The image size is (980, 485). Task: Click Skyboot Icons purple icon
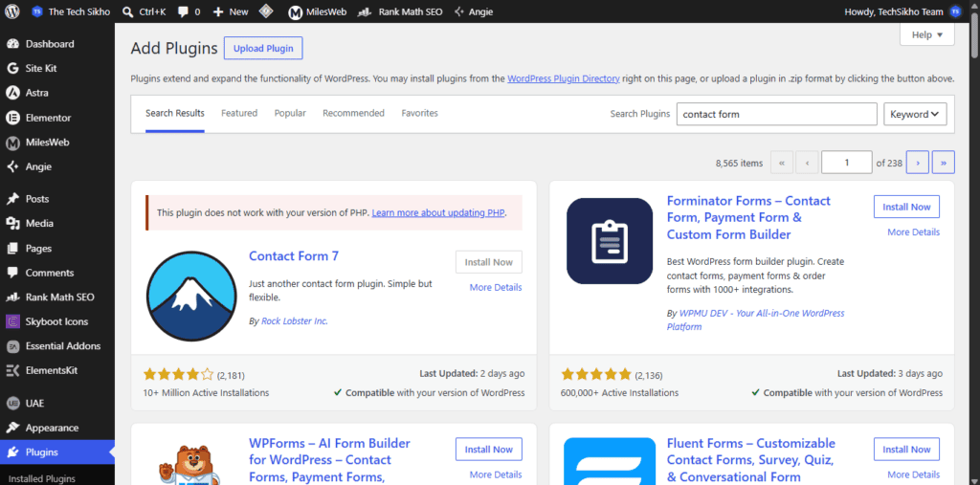click(x=12, y=321)
